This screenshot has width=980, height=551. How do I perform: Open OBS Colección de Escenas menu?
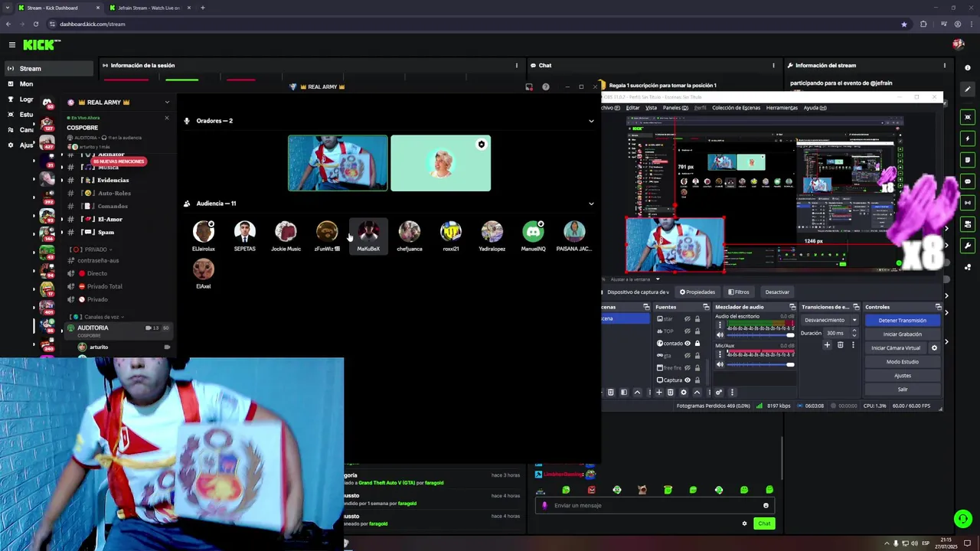point(736,108)
